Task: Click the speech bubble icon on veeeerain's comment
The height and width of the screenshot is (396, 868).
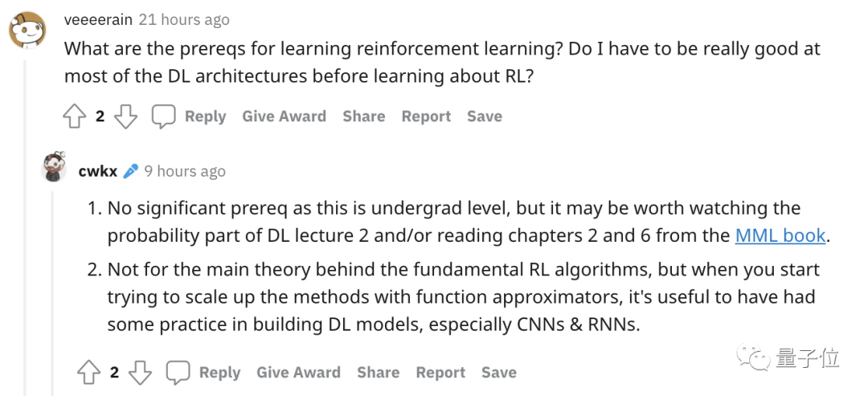Action: [163, 116]
